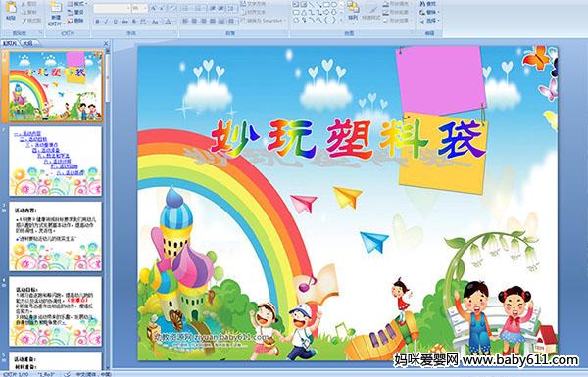Click the Paste clipboard icon
The height and width of the screenshot is (377, 588).
11,8
